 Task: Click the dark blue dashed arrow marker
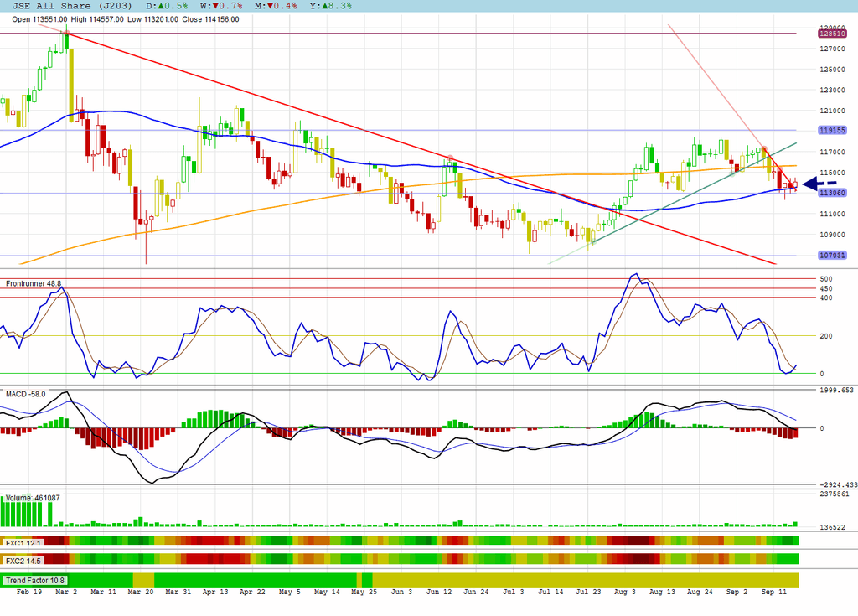[x=819, y=184]
